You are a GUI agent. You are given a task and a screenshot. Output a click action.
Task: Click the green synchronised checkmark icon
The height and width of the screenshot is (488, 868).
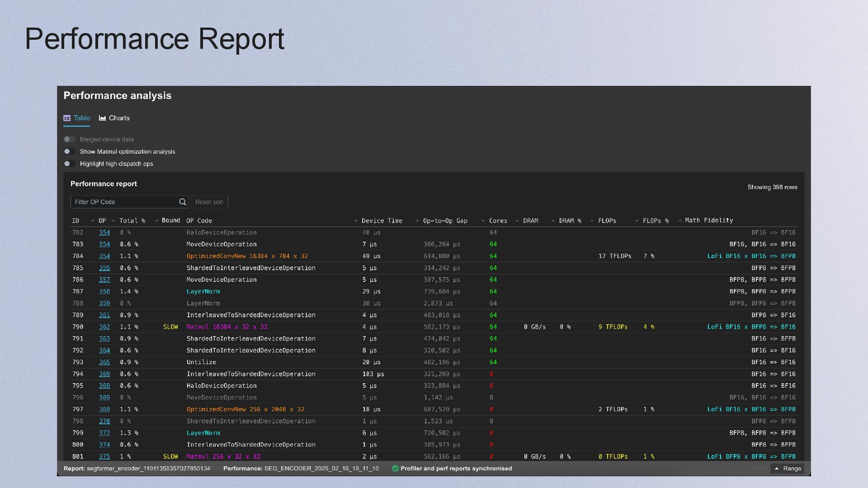point(395,469)
